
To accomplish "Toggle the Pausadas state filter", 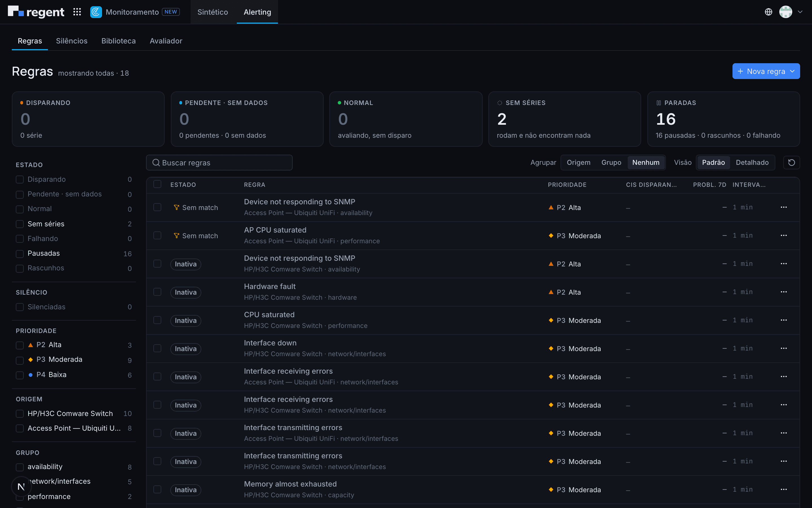I will click(20, 254).
